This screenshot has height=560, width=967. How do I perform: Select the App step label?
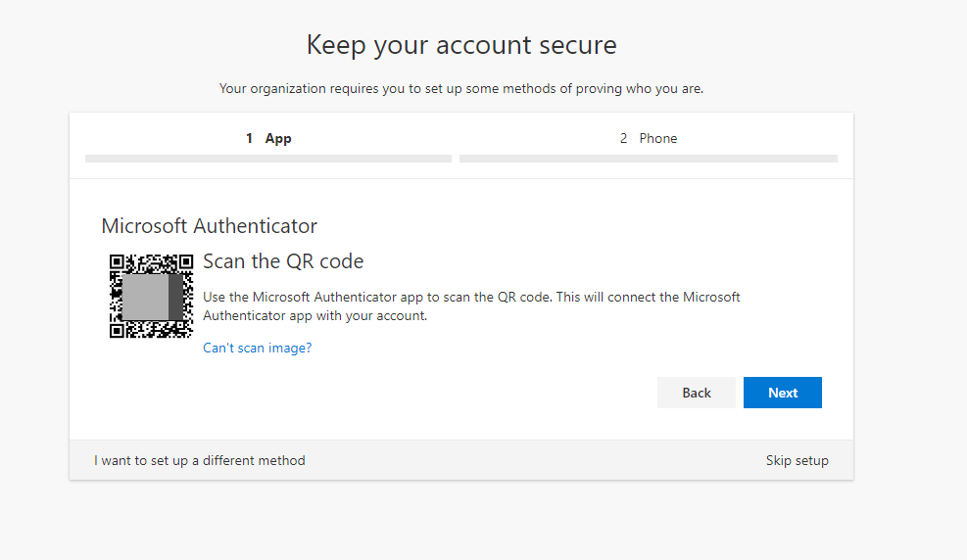[278, 139]
